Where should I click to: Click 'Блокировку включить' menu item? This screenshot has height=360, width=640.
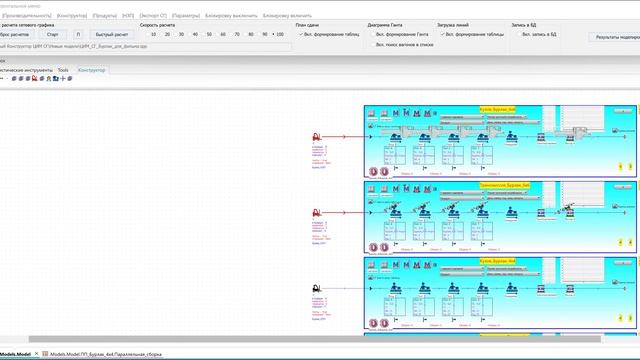[287, 16]
